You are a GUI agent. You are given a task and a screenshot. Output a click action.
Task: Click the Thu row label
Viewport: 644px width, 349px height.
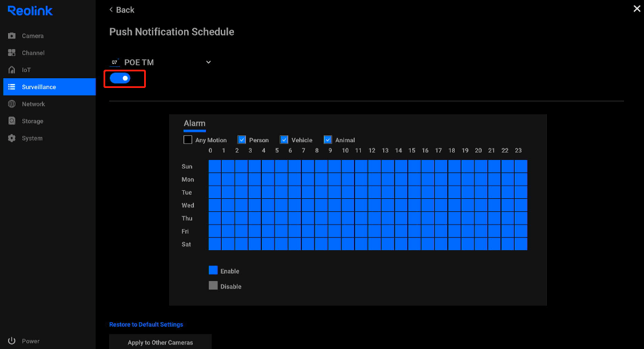(x=187, y=219)
